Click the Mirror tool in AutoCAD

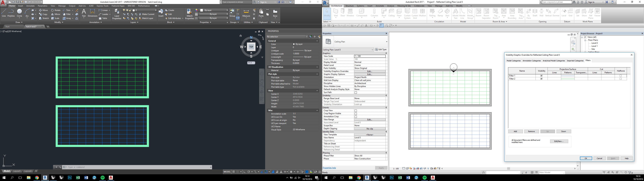tap(56, 14)
